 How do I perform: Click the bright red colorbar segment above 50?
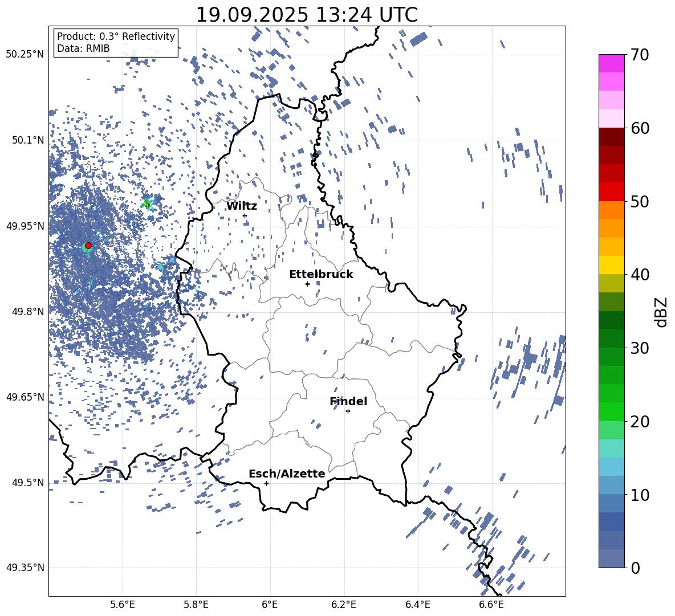coord(611,192)
